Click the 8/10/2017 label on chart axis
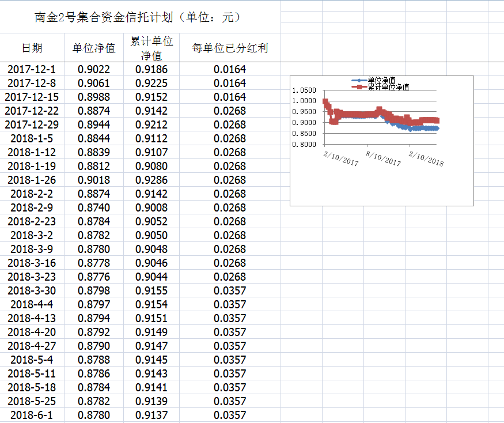504x423 pixels. (384, 158)
